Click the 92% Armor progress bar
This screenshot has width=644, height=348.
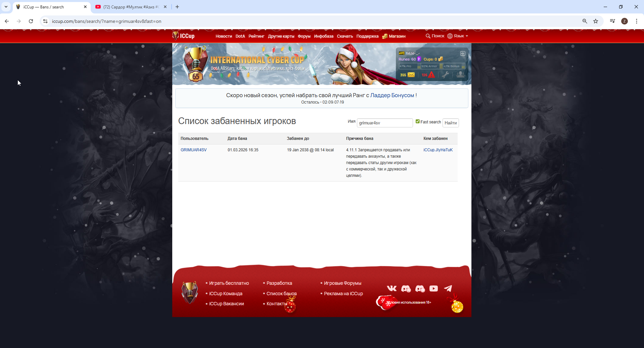432,66
